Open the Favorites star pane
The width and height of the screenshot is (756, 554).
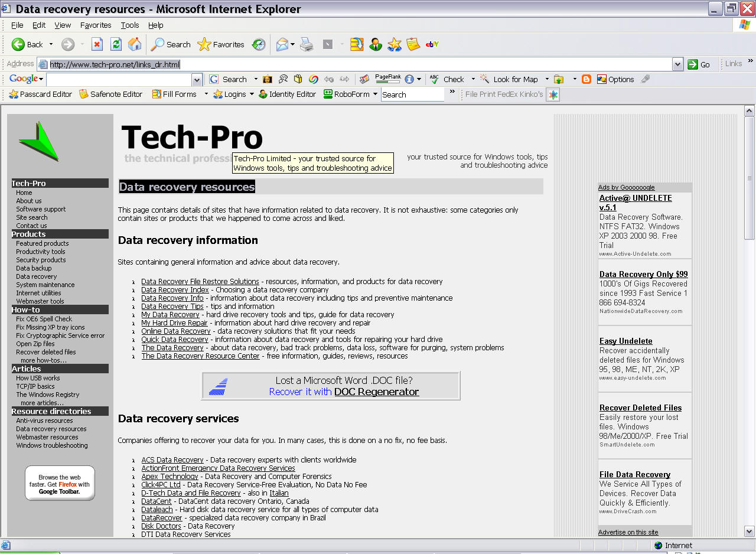[x=221, y=44]
